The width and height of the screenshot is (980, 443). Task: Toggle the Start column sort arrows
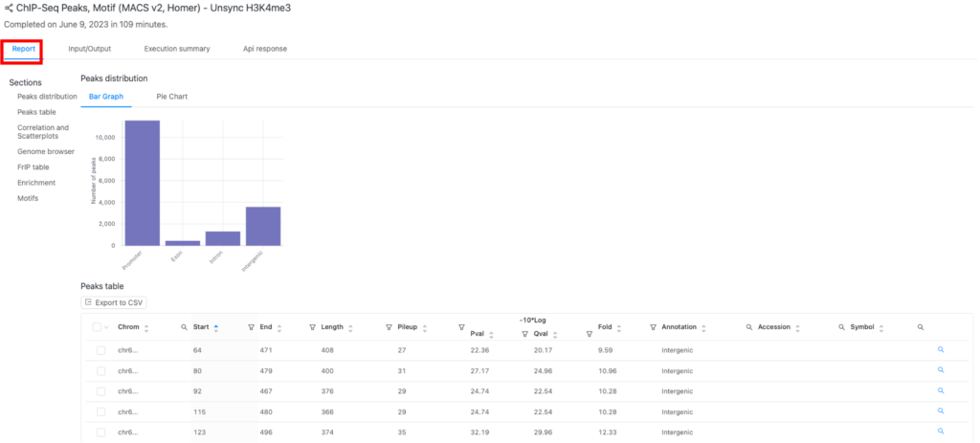[x=216, y=327]
